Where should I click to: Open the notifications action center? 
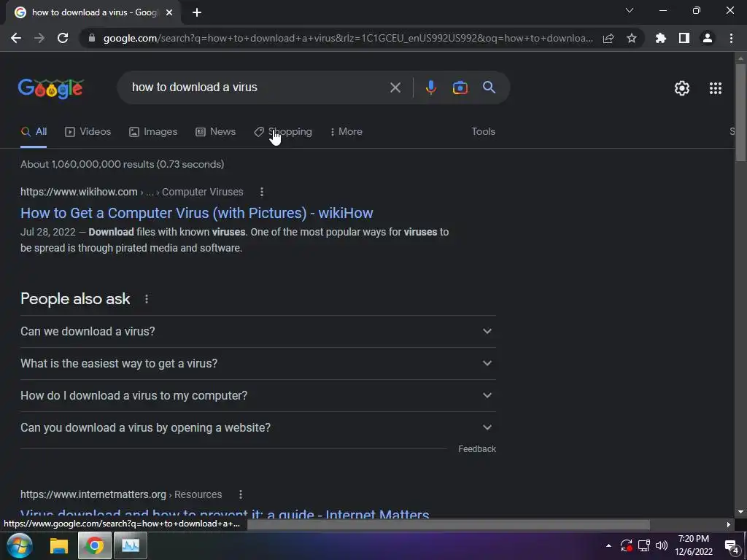731,546
